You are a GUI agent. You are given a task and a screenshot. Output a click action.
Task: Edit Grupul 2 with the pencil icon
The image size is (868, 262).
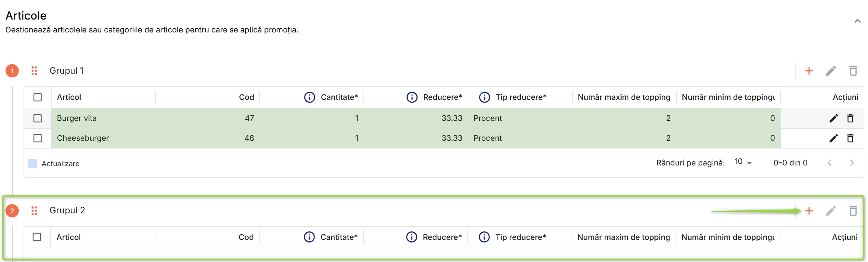(831, 211)
